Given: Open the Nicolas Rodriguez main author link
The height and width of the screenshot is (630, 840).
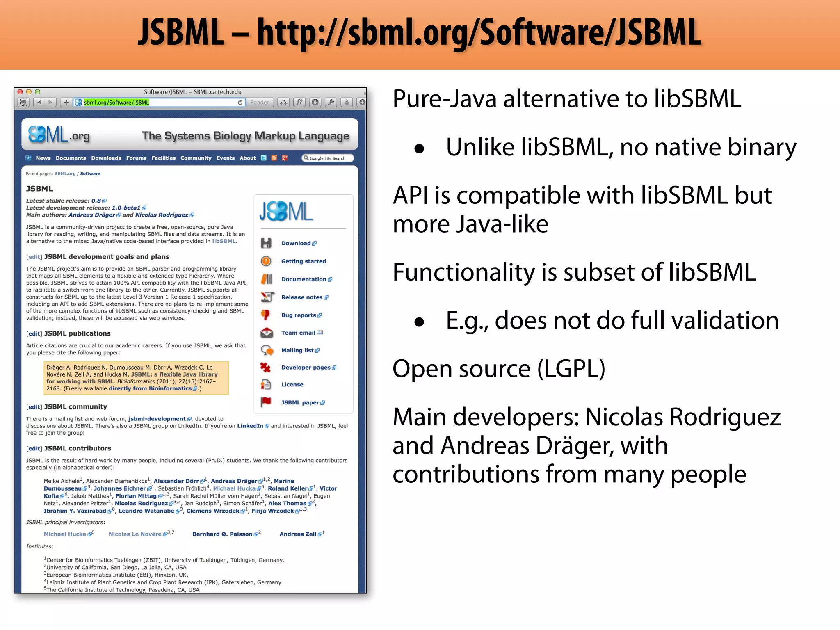Looking at the screenshot, I should coord(164,215).
